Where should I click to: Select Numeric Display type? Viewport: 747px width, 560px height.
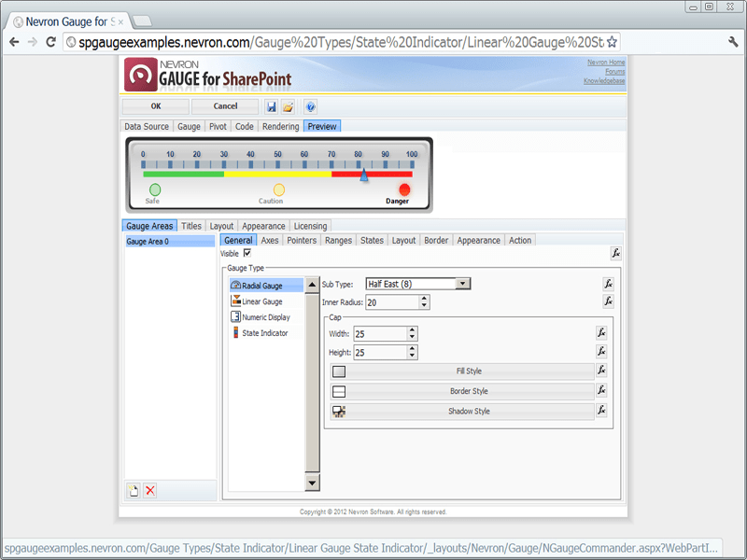click(x=266, y=317)
